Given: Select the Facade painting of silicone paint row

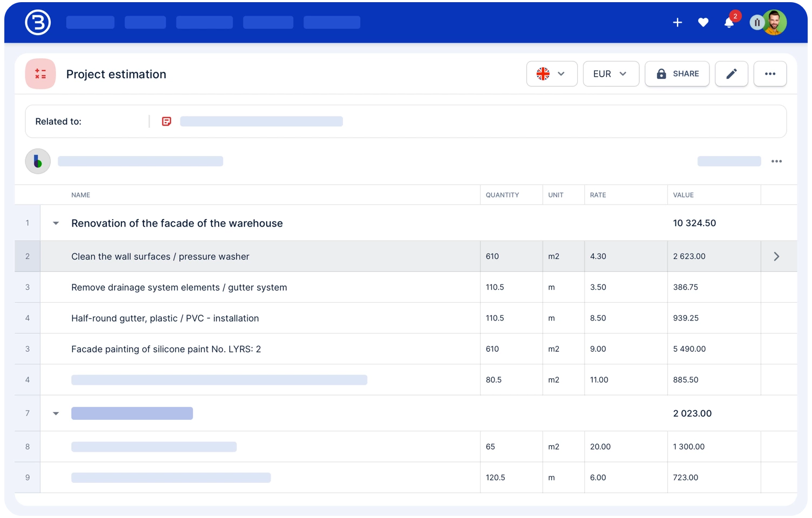Looking at the screenshot, I should coord(166,349).
